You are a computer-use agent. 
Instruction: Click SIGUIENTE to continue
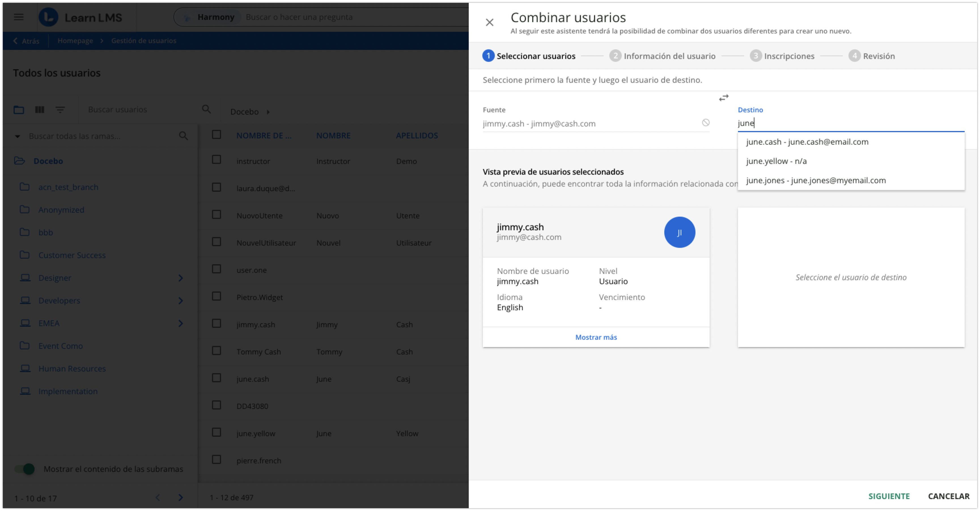coord(889,496)
